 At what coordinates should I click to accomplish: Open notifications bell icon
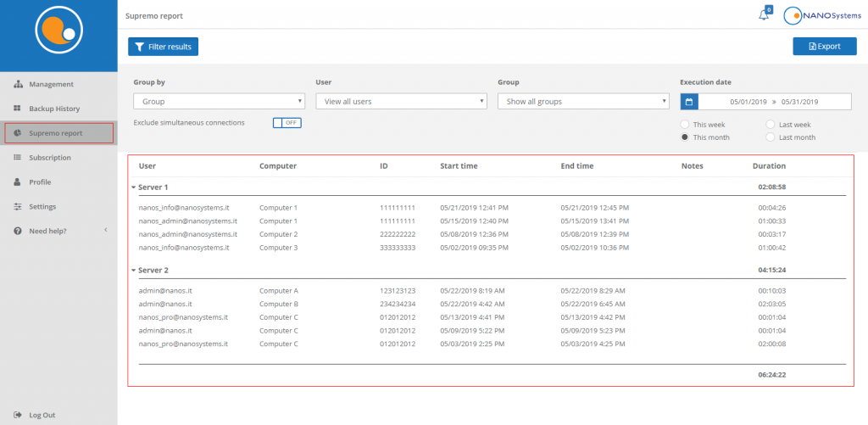(764, 15)
